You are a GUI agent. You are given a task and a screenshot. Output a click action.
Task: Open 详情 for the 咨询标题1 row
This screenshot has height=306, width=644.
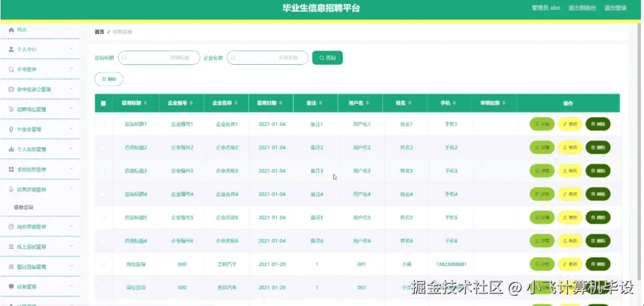click(x=542, y=124)
